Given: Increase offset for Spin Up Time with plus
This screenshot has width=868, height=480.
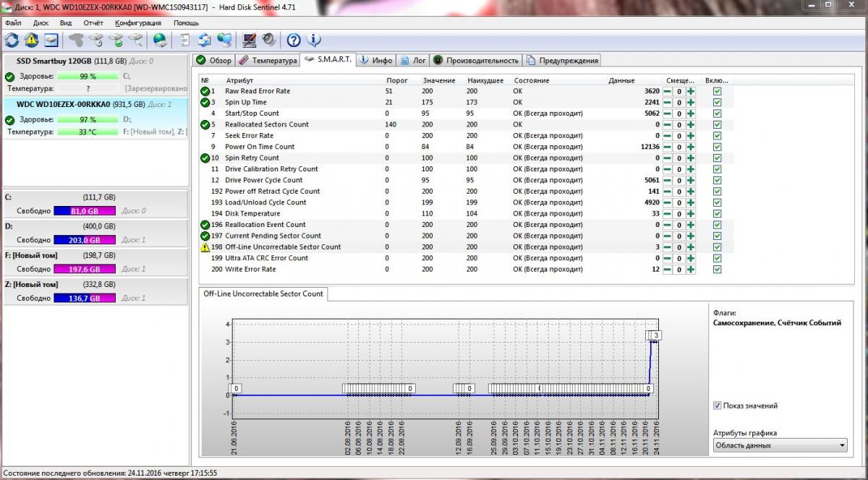Looking at the screenshot, I should [x=691, y=103].
